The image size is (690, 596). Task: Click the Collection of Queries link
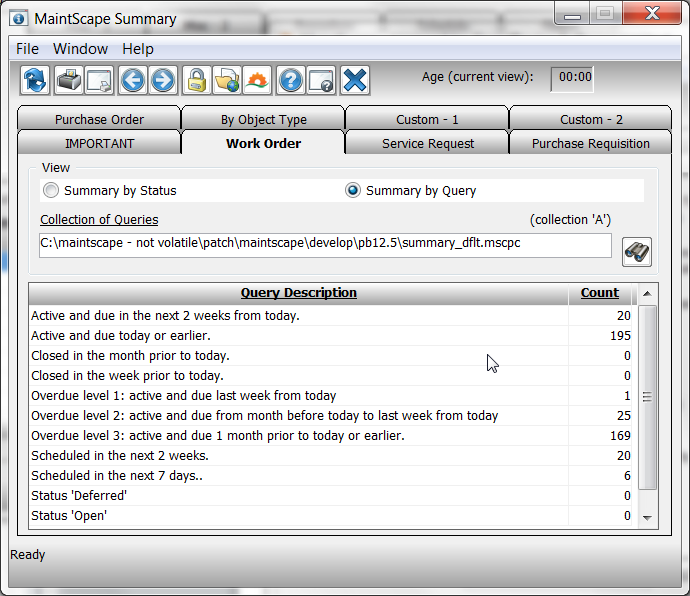click(99, 219)
